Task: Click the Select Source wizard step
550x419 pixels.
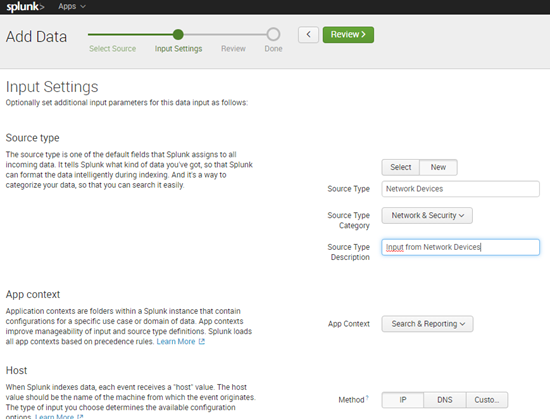Action: coord(112,49)
